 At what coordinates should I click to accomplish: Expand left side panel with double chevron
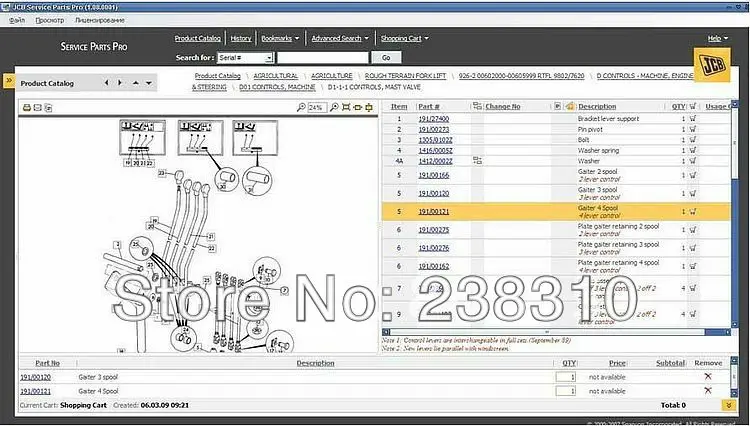point(9,80)
